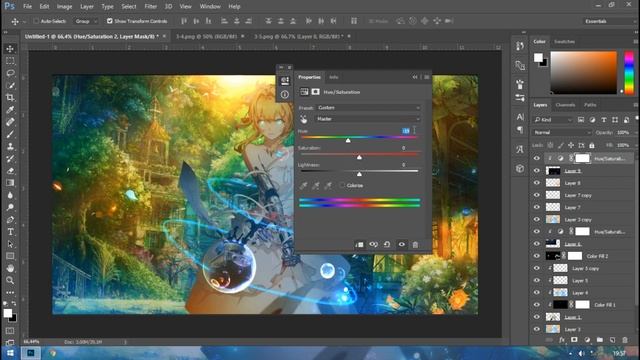Open the Kind filter dropdown in Layers

click(x=553, y=120)
